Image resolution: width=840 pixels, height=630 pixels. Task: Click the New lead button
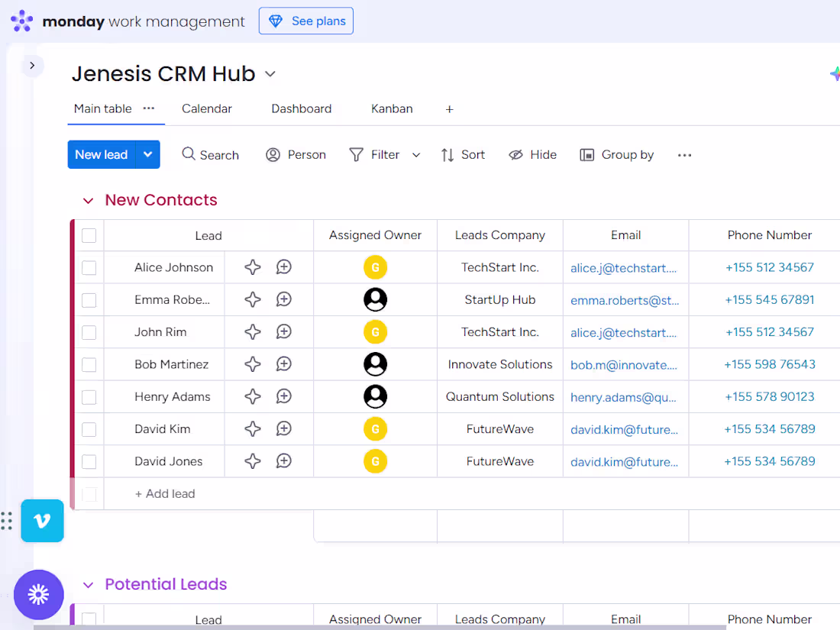(x=102, y=154)
